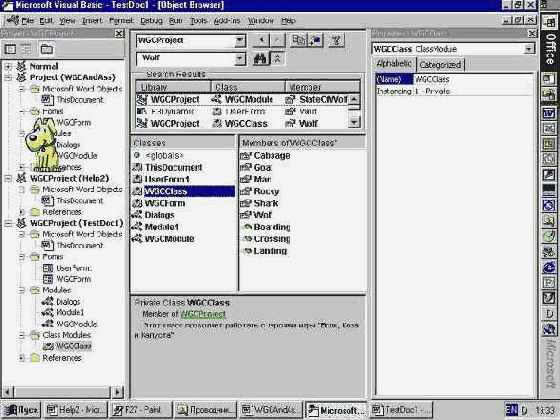The width and height of the screenshot is (560, 420).
Task: Click the Go Back arrow in Object Browser
Action: (x=261, y=40)
